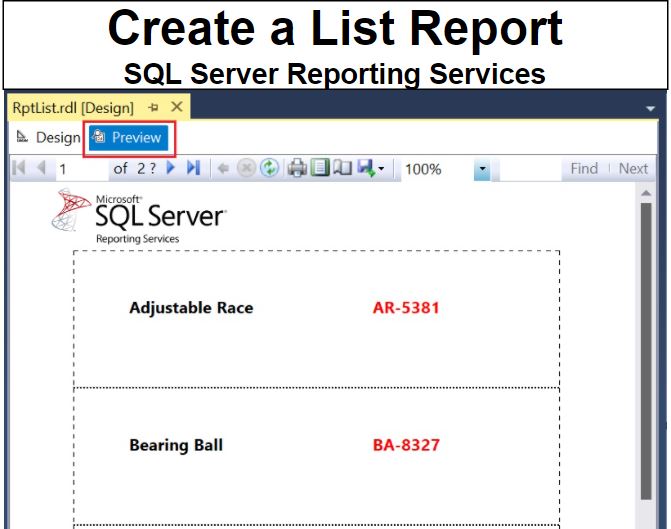Click the current page number field

click(81, 169)
